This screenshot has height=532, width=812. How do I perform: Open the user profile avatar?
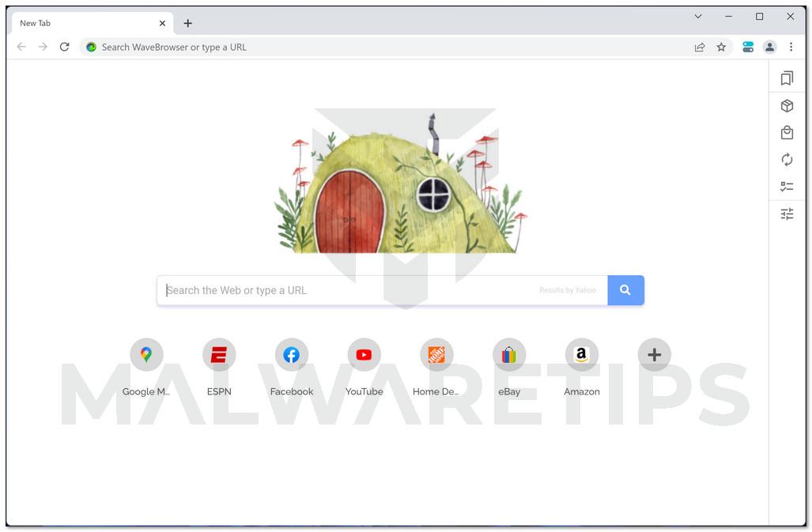pos(769,47)
